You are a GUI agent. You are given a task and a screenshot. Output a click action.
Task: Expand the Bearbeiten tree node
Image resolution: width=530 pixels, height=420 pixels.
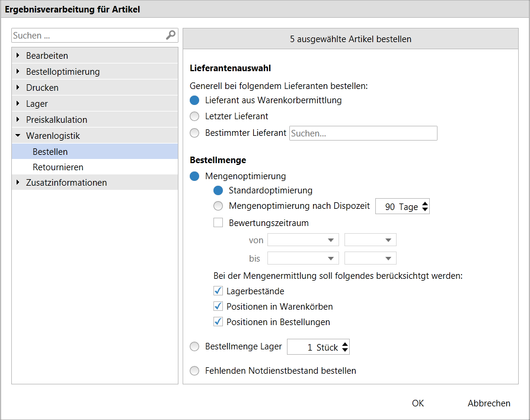click(x=18, y=55)
